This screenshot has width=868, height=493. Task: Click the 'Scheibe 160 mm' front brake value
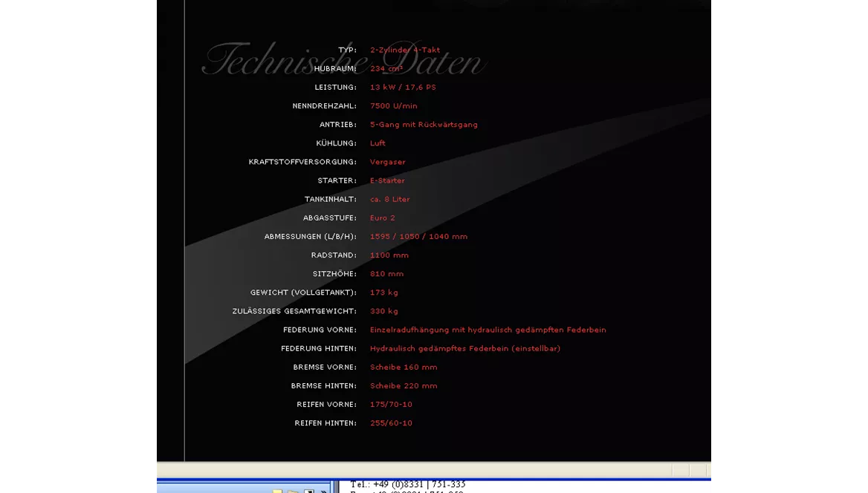tap(404, 367)
